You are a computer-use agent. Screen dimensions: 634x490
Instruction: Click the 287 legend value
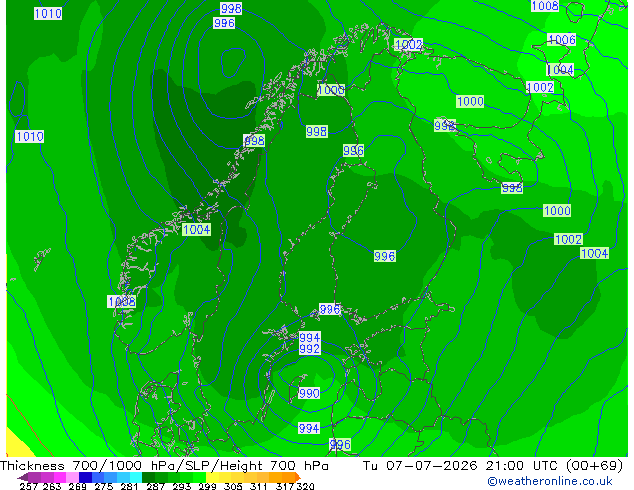click(x=156, y=486)
